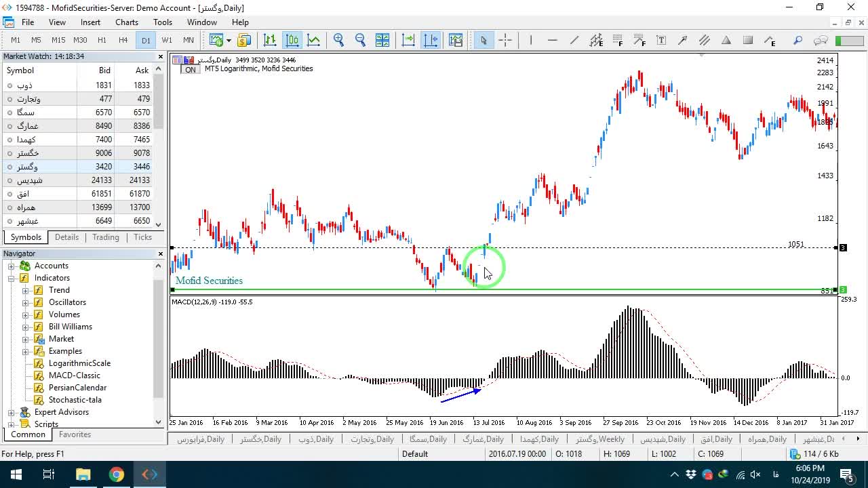Screen dimensions: 868x488
Task: Click the Market Watch scrollbar down arrow
Action: click(159, 224)
